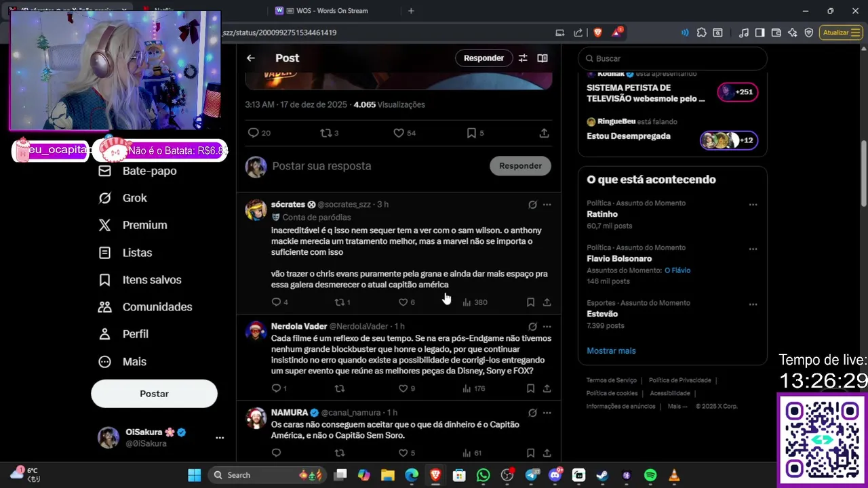Join the Estou Desempregada space

pyautogui.click(x=629, y=136)
